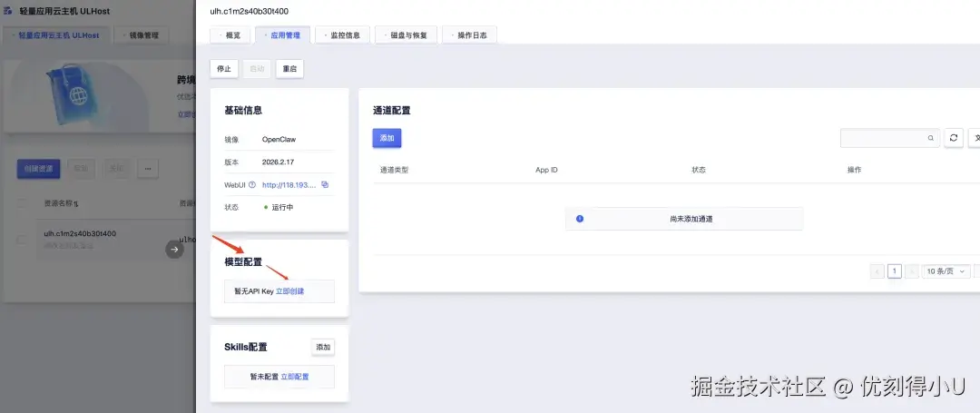
Task: Open the ... more actions menu in background list
Action: point(148,169)
